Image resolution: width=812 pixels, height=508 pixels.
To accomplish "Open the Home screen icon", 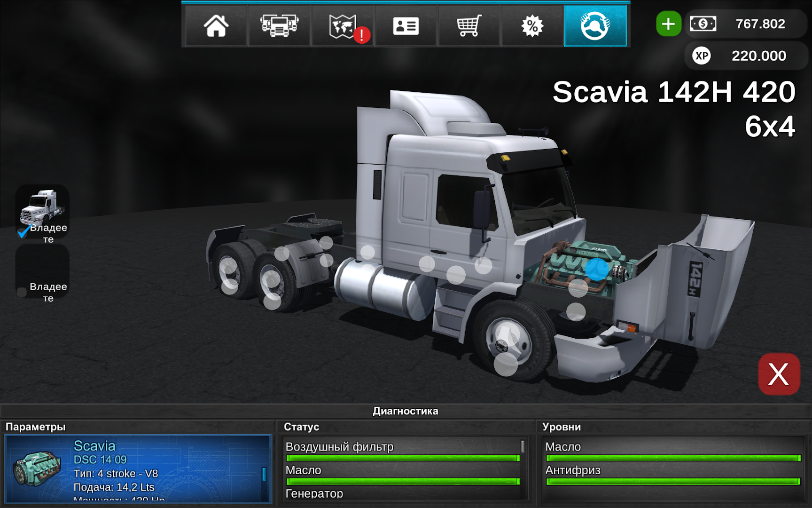I will coord(216,27).
